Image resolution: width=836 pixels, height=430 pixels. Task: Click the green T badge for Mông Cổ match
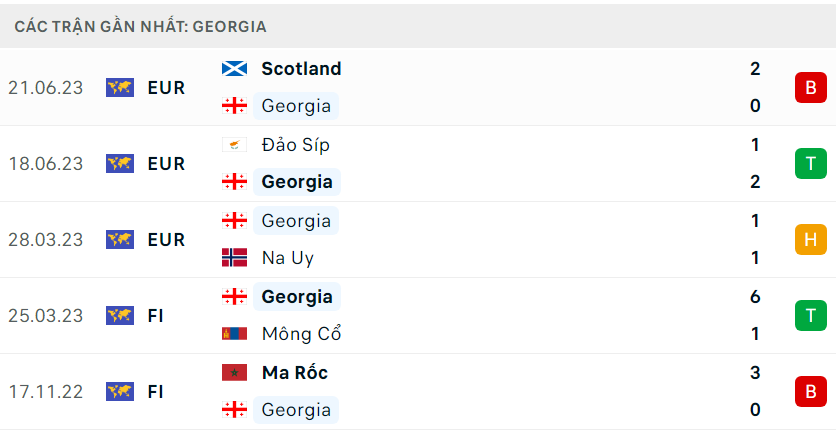point(810,315)
